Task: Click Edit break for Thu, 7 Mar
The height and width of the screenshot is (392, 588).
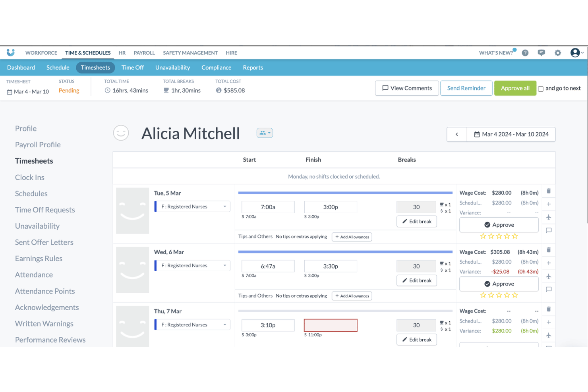Action: pyautogui.click(x=417, y=340)
